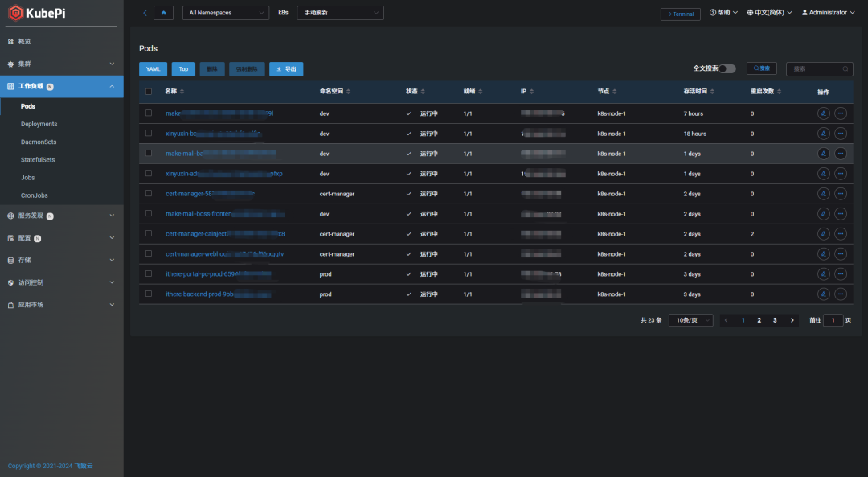Click sort arrows on 重启次数 column header
This screenshot has height=477, width=868.
779,92
